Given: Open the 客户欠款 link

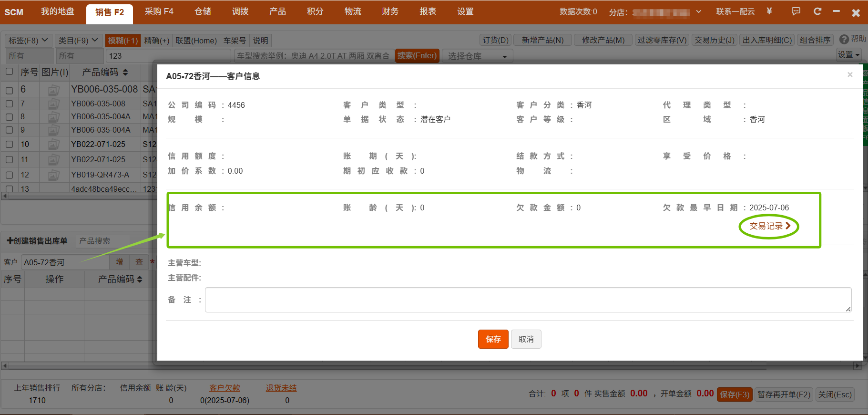Looking at the screenshot, I should coord(225,388).
